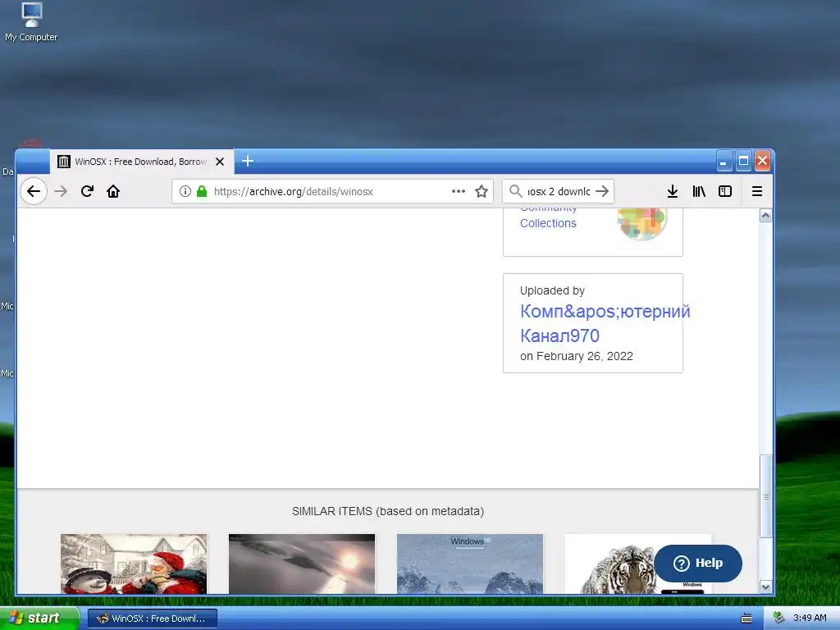840x630 pixels.
Task: Focus the search box text field
Action: [559, 191]
